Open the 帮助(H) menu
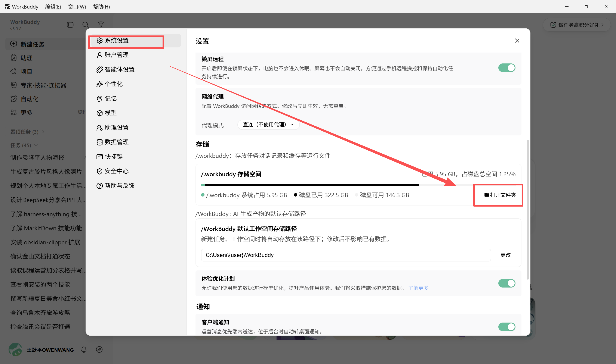This screenshot has width=616, height=364. tap(101, 7)
